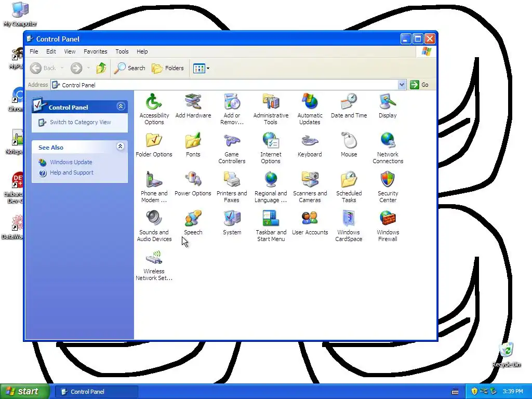The width and height of the screenshot is (532, 399).
Task: Click the Go button
Action: tap(419, 85)
